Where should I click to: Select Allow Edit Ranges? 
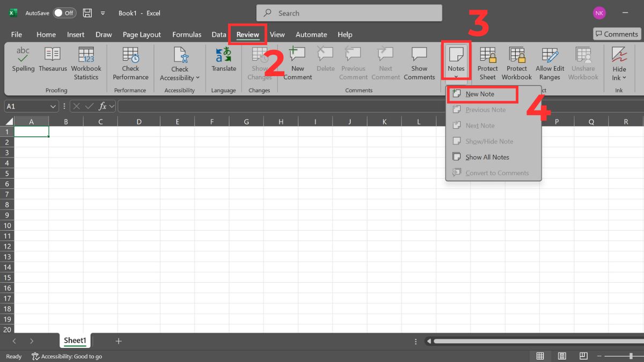(550, 61)
